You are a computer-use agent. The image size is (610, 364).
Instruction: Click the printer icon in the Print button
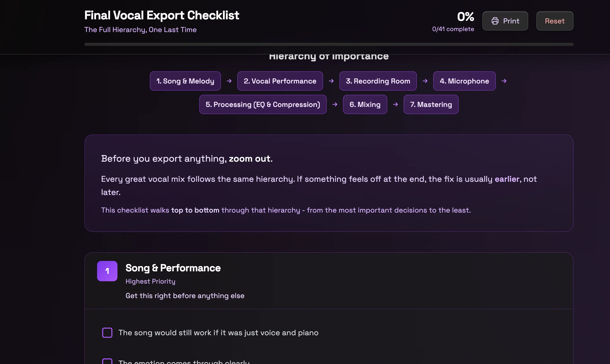(x=495, y=21)
